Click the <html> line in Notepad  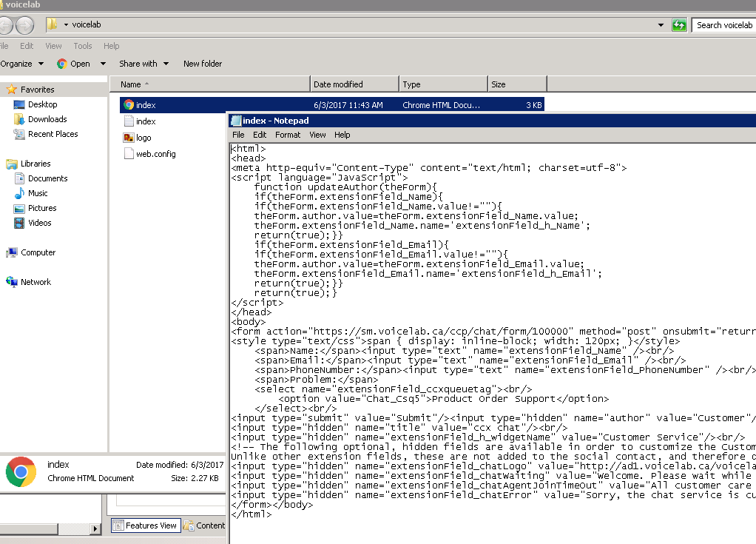tap(249, 149)
